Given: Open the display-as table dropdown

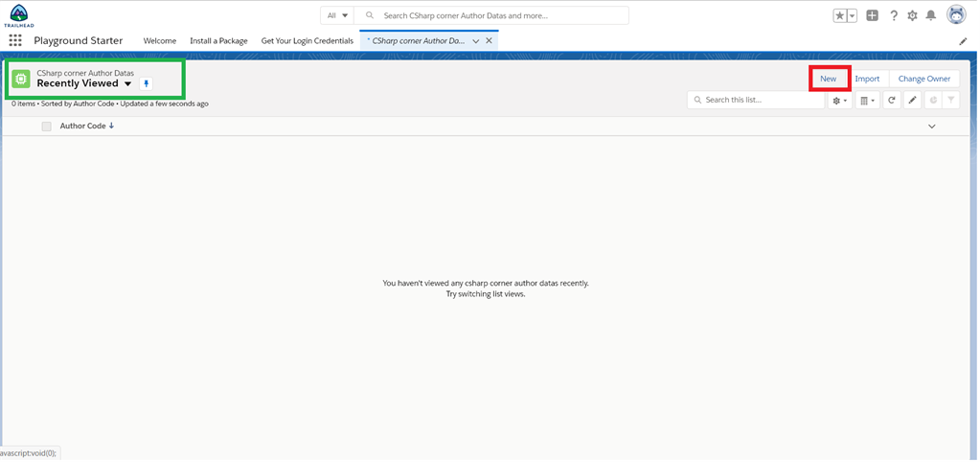Looking at the screenshot, I should [868, 101].
